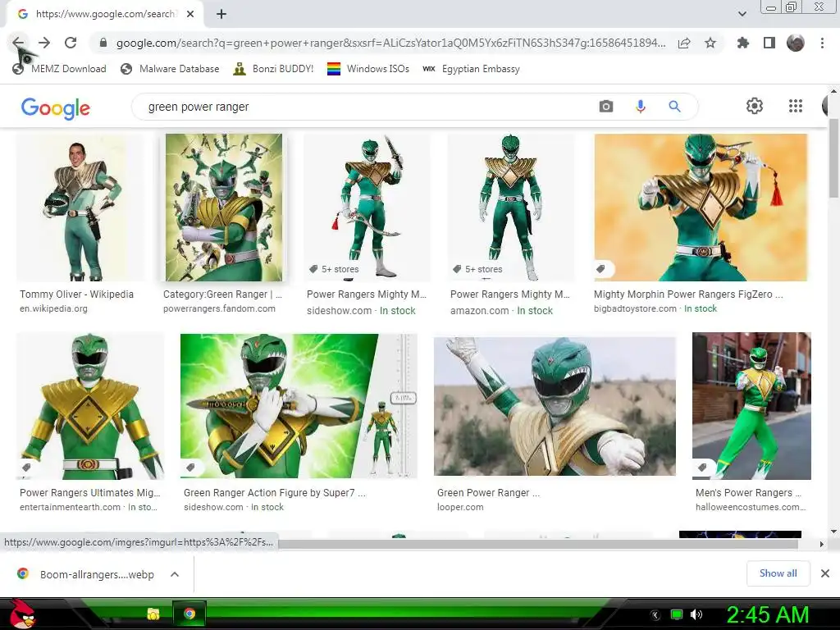Click Show all downloads

point(778,573)
